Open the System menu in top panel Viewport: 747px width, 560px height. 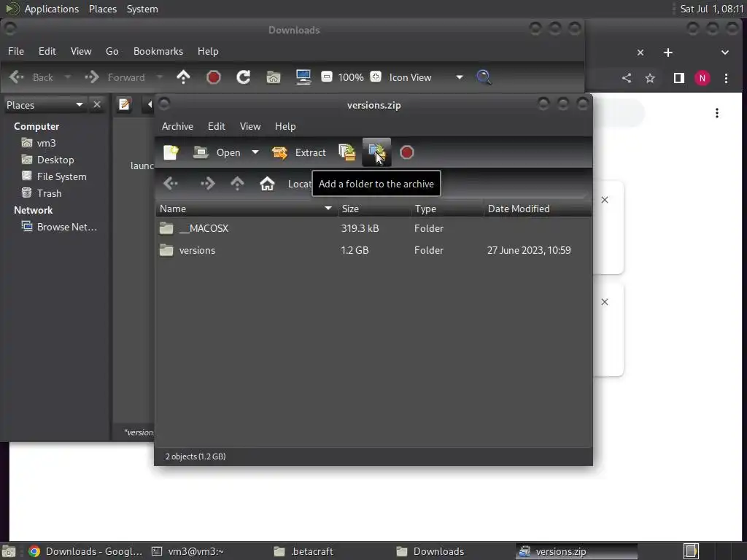(x=142, y=9)
